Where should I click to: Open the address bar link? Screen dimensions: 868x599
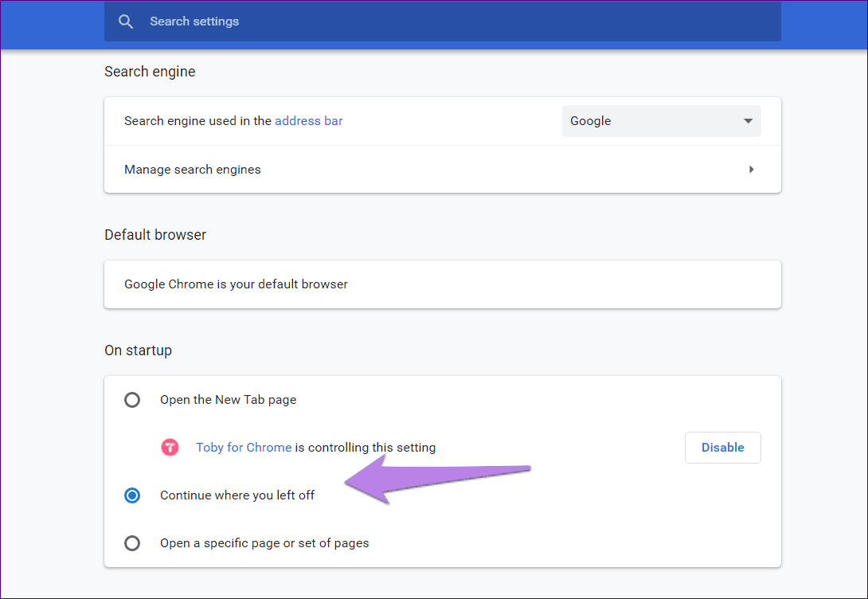point(308,120)
